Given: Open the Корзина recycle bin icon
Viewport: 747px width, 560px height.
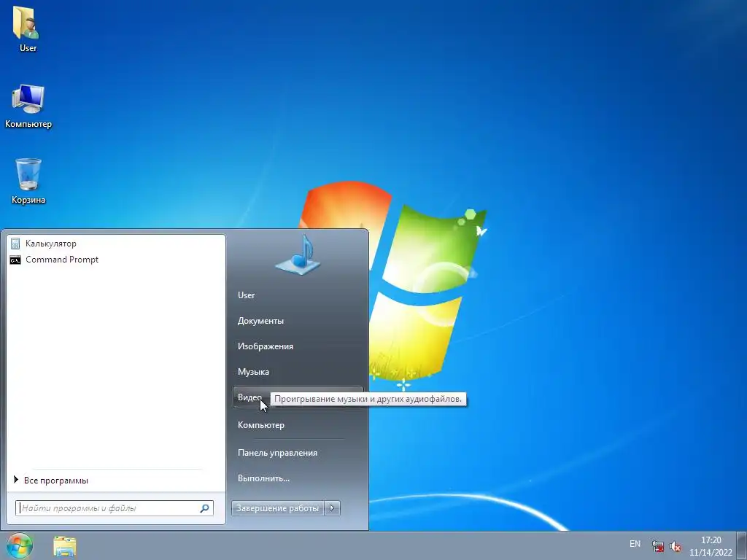Looking at the screenshot, I should pyautogui.click(x=28, y=181).
